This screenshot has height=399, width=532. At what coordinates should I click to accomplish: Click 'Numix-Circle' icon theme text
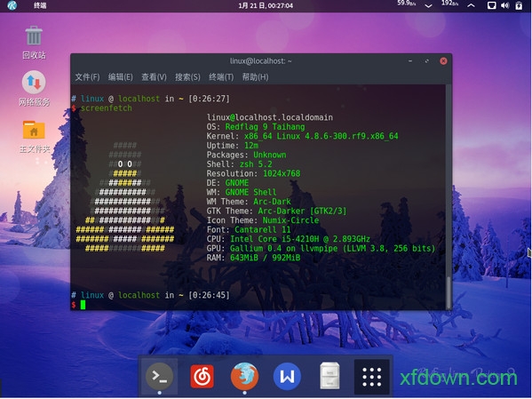(290, 220)
